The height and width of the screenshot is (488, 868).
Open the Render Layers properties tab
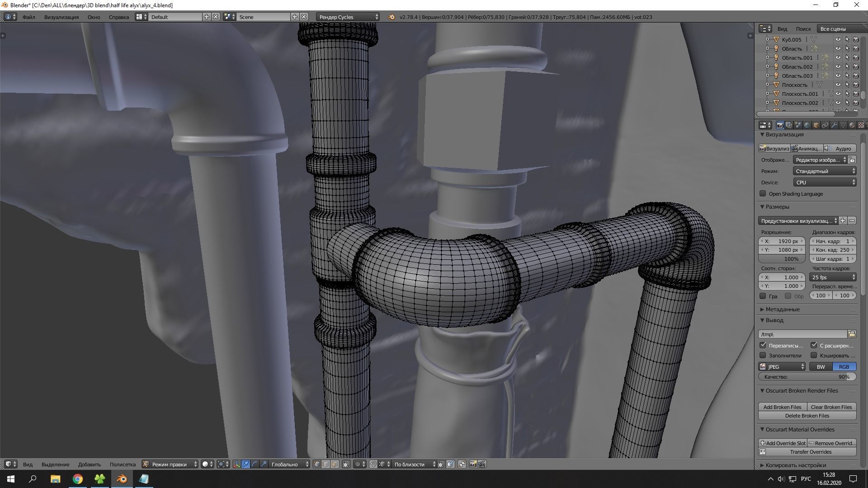click(x=789, y=125)
